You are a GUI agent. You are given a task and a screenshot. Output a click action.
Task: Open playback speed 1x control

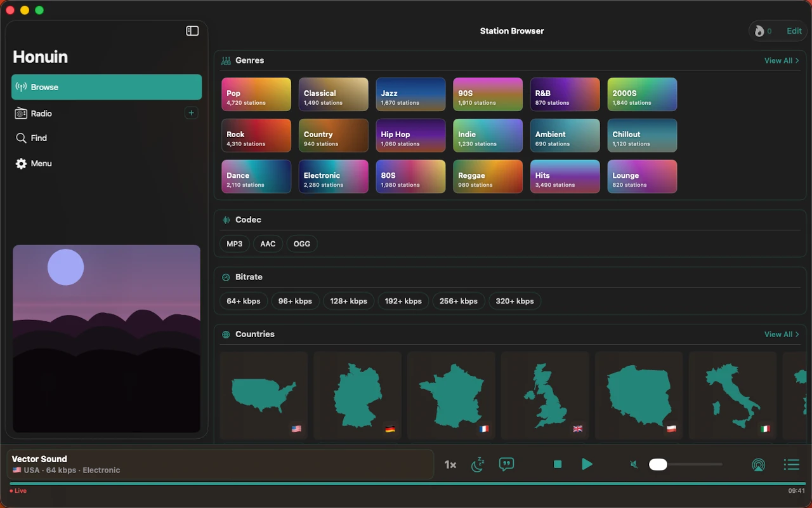point(450,465)
